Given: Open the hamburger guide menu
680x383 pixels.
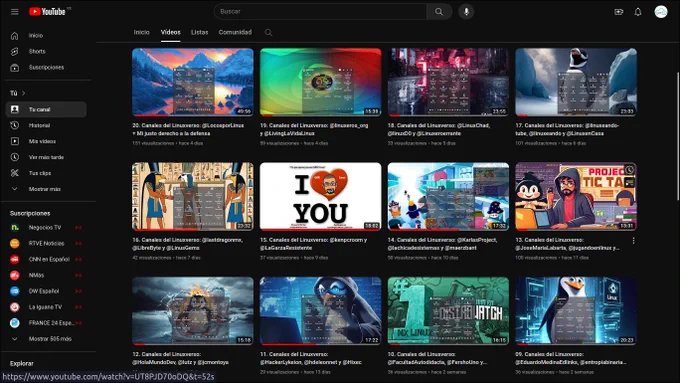Looking at the screenshot, I should click(15, 12).
